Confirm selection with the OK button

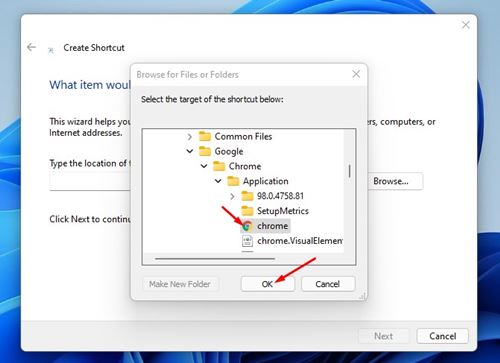pos(268,284)
